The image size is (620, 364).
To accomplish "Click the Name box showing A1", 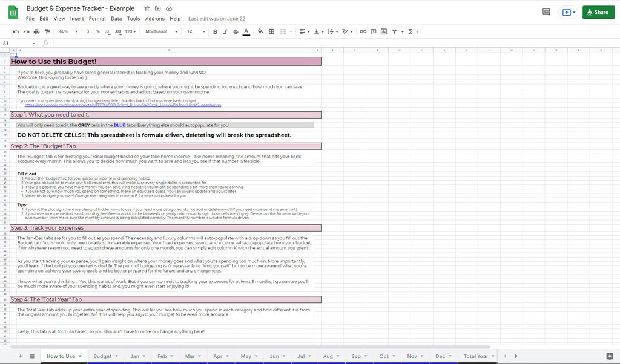I will click(x=19, y=43).
